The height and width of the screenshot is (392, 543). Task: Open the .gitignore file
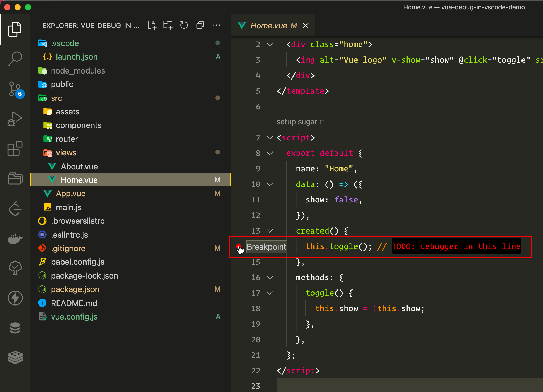130,248
